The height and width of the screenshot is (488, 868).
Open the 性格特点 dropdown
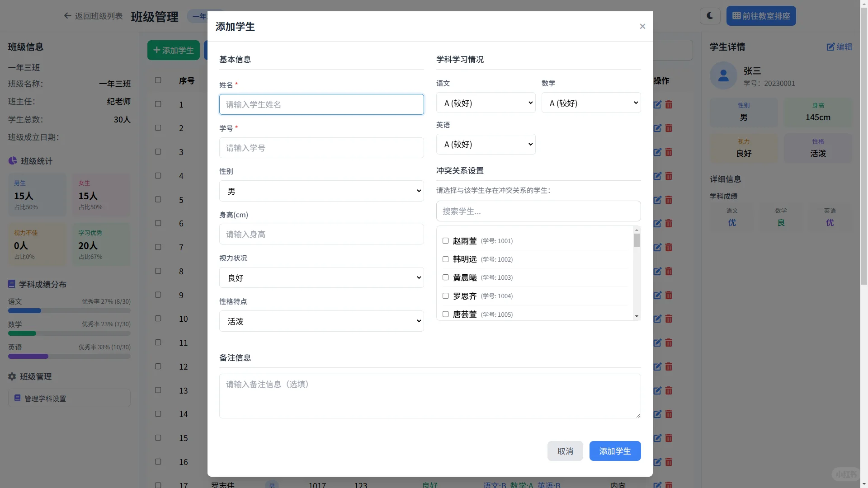(x=321, y=321)
